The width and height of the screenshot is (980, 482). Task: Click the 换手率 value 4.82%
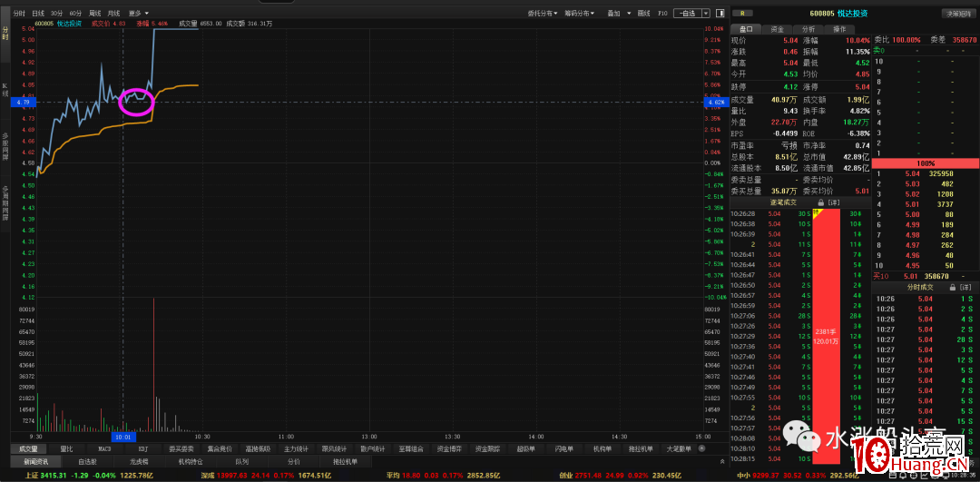click(858, 111)
